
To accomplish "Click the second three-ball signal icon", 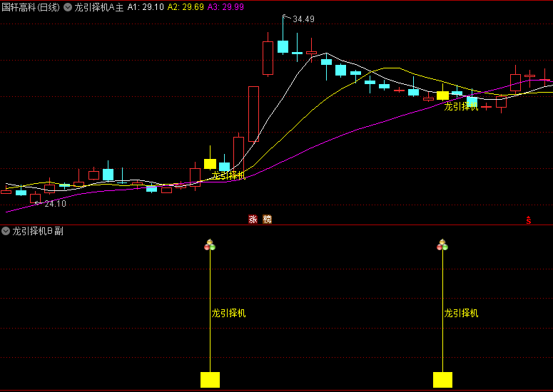I will (x=442, y=244).
